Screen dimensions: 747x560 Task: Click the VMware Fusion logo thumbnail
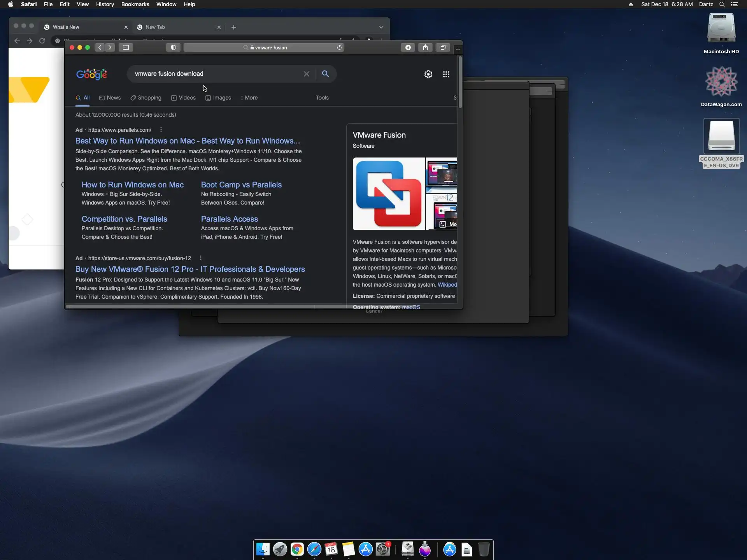click(388, 194)
